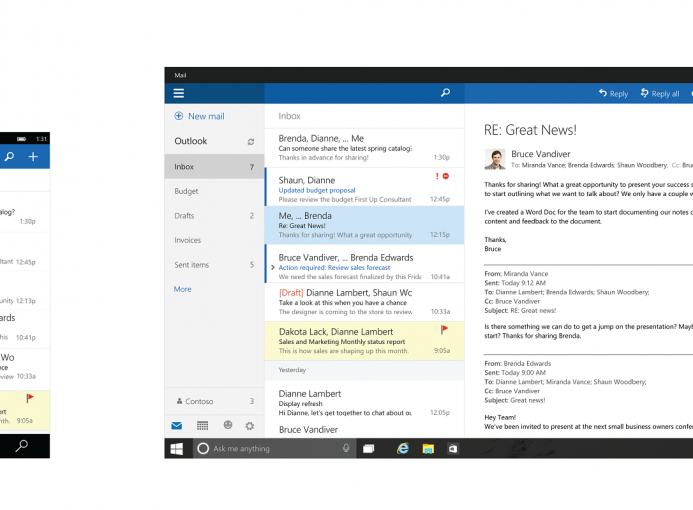The image size is (693, 510).
Task: Open the hamburger menu in Mail
Action: coord(179,93)
